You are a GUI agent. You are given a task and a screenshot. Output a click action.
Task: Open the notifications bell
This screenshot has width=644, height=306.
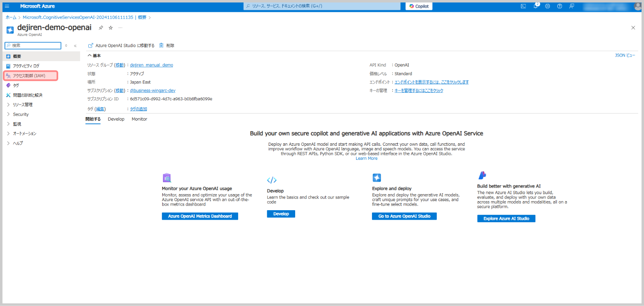(535, 6)
